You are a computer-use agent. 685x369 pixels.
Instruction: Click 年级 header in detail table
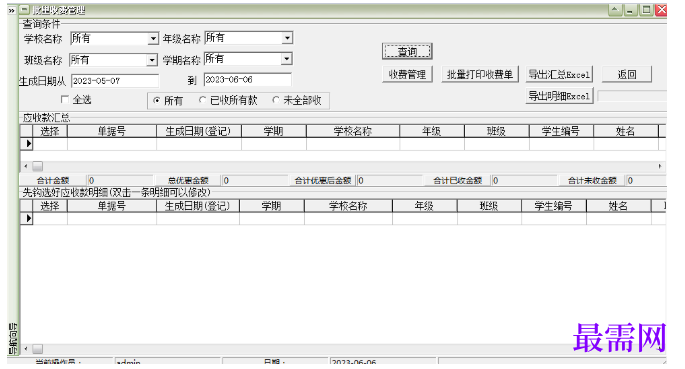pyautogui.click(x=425, y=206)
